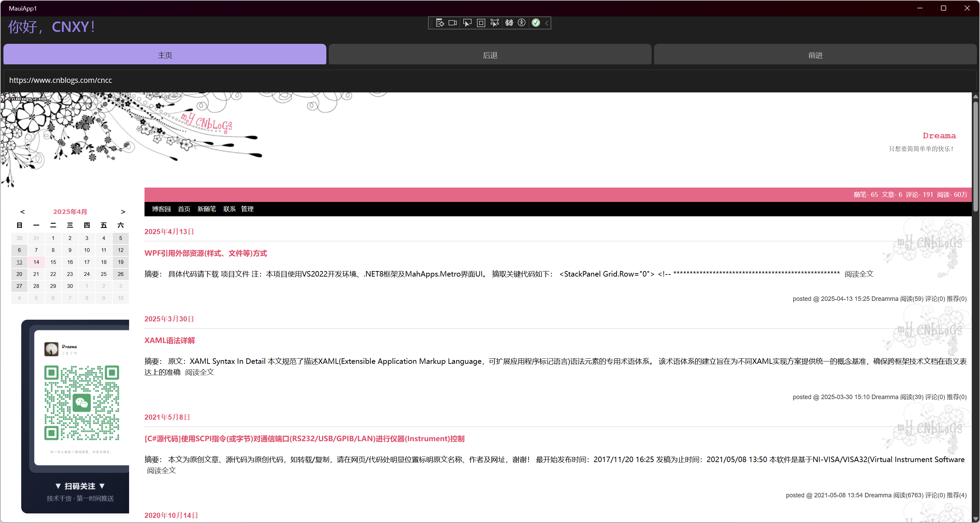Click the WeChat QR code image
980x523 pixels.
click(81, 403)
